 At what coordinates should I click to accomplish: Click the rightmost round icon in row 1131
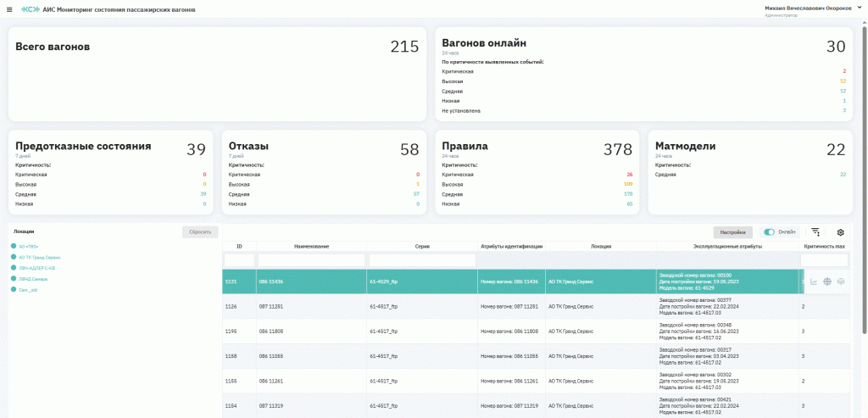(841, 281)
